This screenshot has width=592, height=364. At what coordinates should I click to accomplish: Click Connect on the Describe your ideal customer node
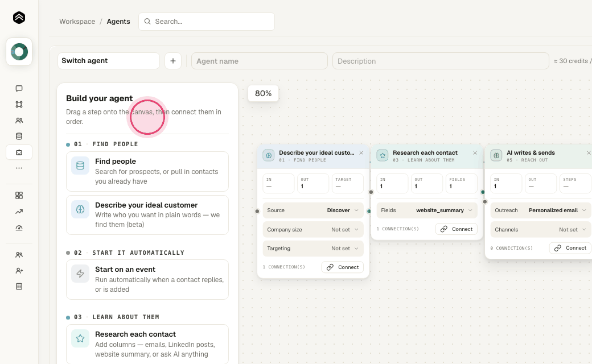click(343, 267)
